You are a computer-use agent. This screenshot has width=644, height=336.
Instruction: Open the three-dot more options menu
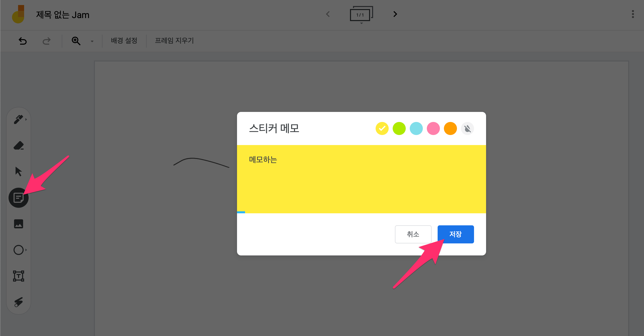(x=633, y=14)
